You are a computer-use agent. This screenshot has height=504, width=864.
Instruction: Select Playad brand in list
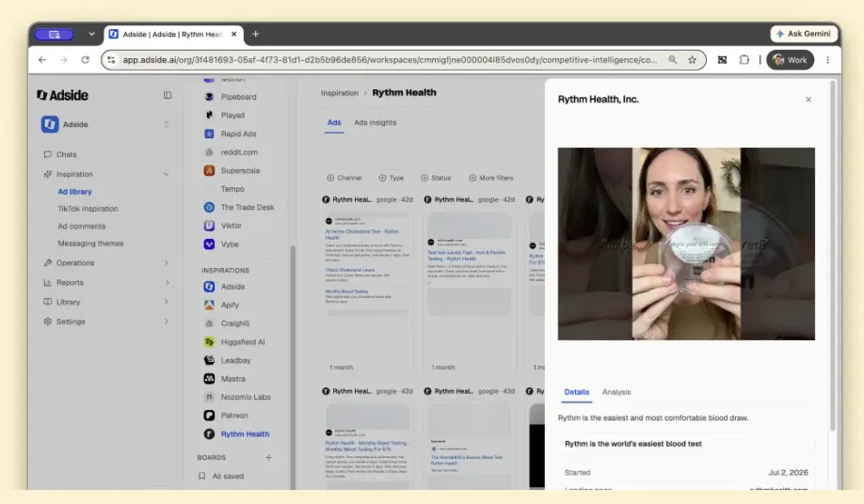pyautogui.click(x=232, y=115)
